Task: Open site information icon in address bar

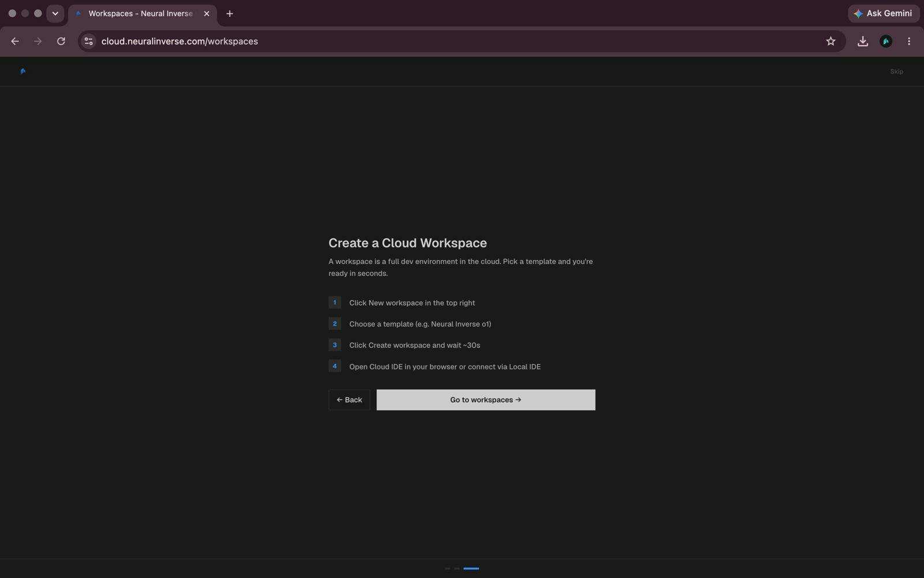Action: point(88,41)
